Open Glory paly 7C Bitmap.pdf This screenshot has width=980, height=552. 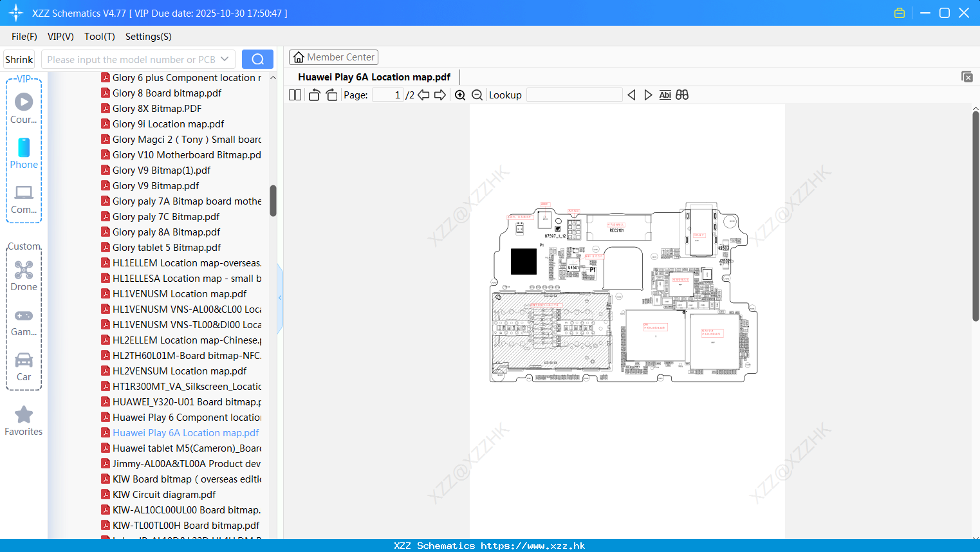coord(166,216)
